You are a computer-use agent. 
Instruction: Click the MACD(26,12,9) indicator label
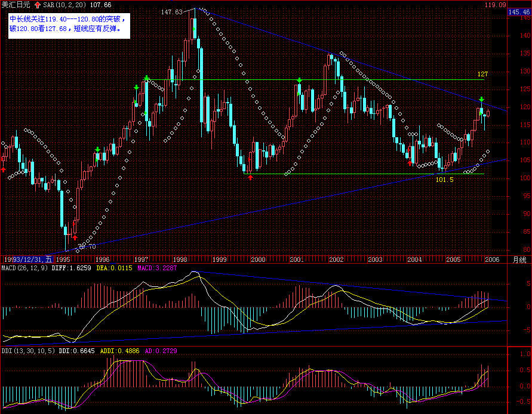point(25,268)
